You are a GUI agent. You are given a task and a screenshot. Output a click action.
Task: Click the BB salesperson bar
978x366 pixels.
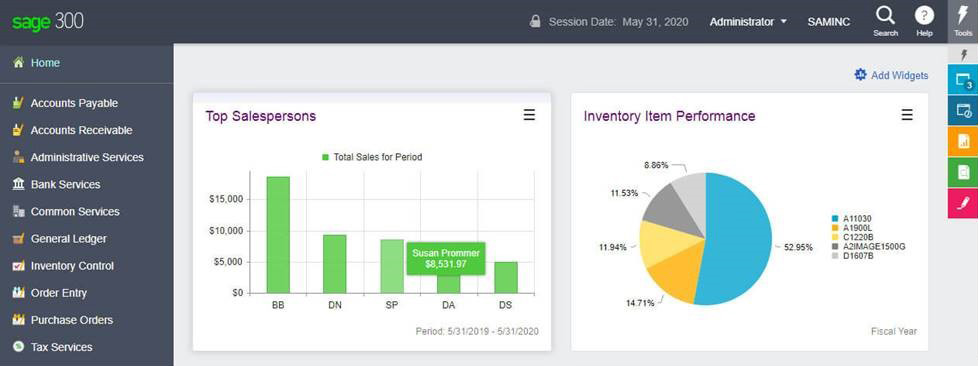[278, 234]
